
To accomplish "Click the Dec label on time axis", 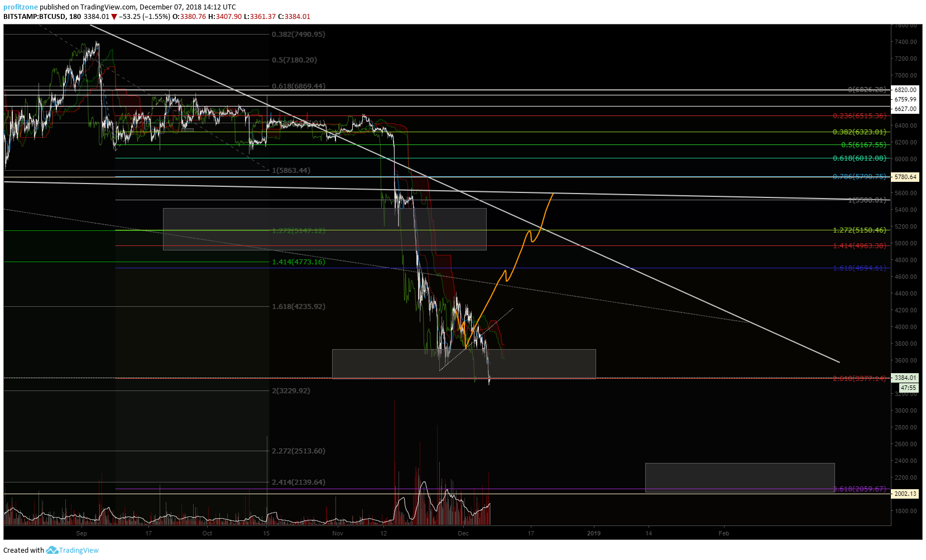I will pyautogui.click(x=463, y=534).
